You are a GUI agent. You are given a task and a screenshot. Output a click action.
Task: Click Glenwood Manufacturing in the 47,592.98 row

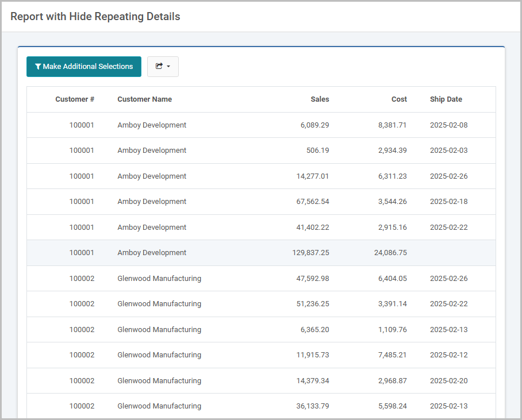click(159, 279)
